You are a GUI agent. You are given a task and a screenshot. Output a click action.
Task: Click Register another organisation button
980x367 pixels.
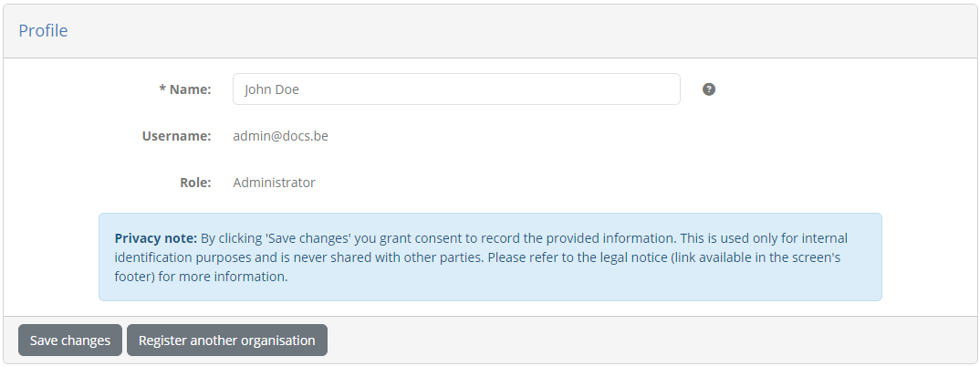(227, 341)
